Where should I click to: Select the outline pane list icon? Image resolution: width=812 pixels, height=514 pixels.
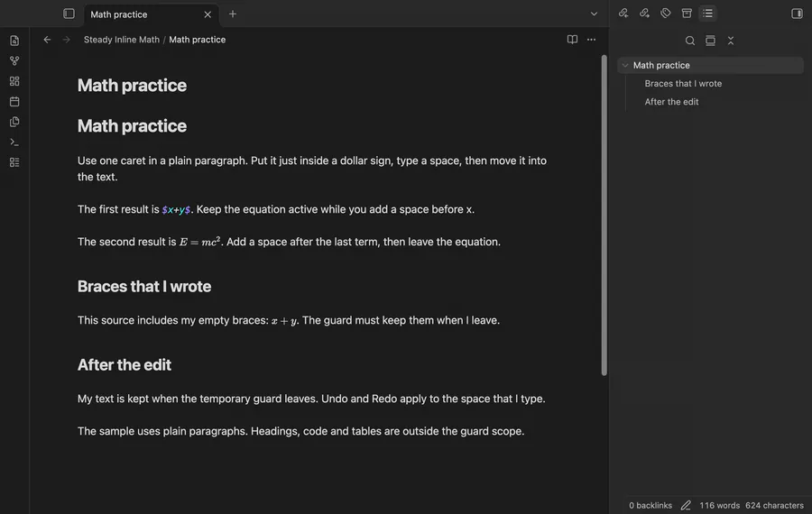coord(707,14)
